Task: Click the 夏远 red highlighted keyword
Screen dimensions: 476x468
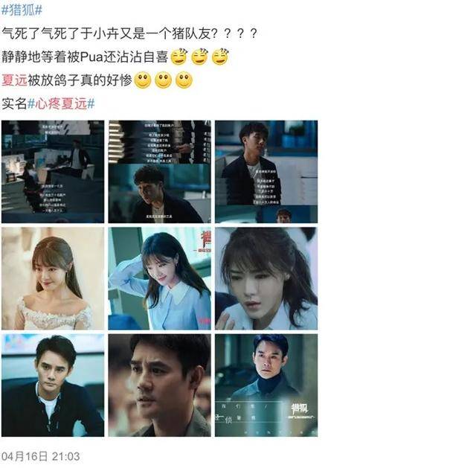Action: coord(14,80)
